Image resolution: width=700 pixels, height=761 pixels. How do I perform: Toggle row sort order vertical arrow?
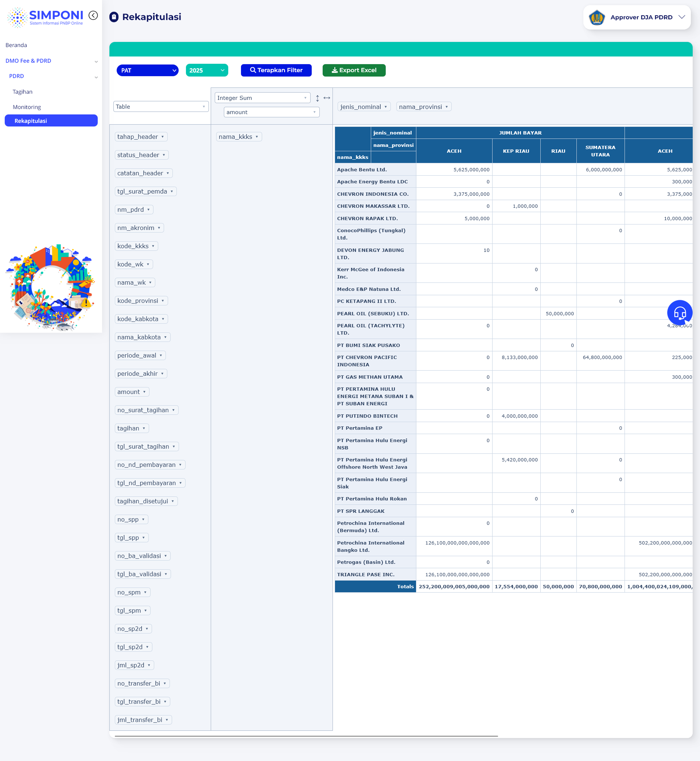pyautogui.click(x=318, y=98)
